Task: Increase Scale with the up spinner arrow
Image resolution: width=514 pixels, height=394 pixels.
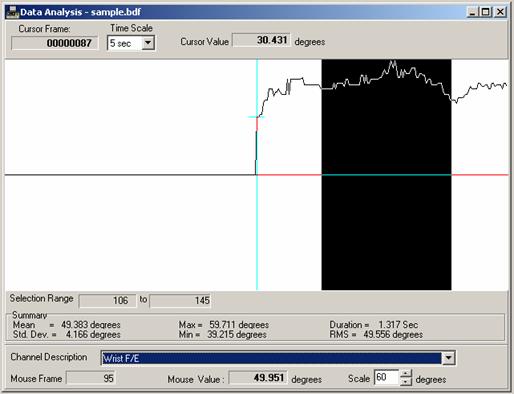Action: coord(406,374)
